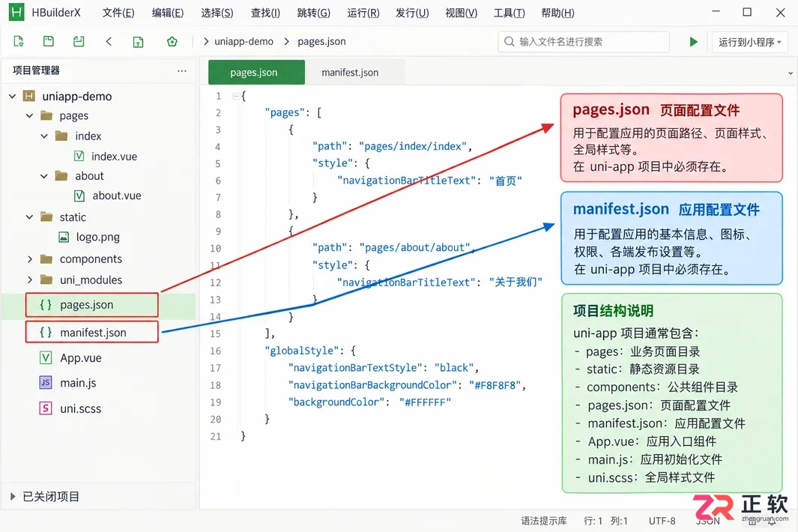Click the save all toolbar icon
Image resolution: width=798 pixels, height=532 pixels.
coord(79,41)
